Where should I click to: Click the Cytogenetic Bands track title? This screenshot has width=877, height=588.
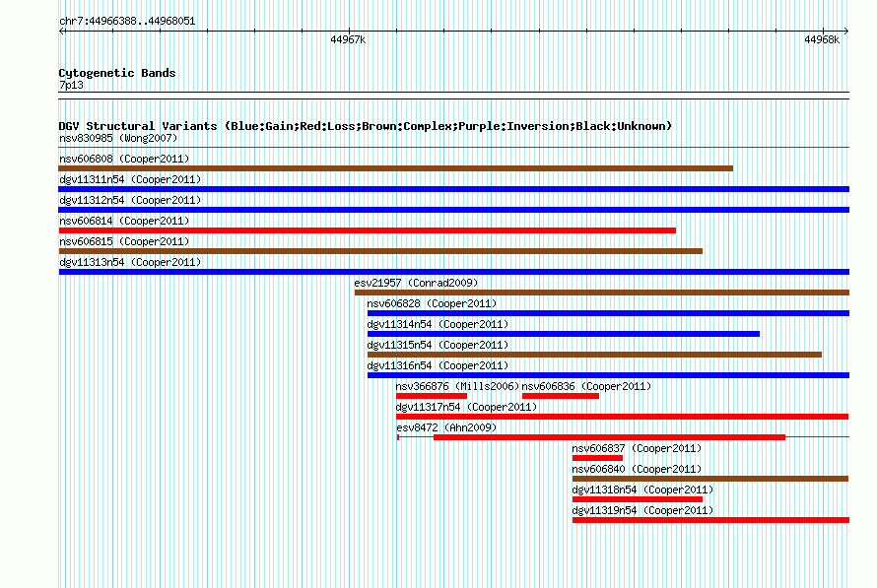click(x=117, y=73)
